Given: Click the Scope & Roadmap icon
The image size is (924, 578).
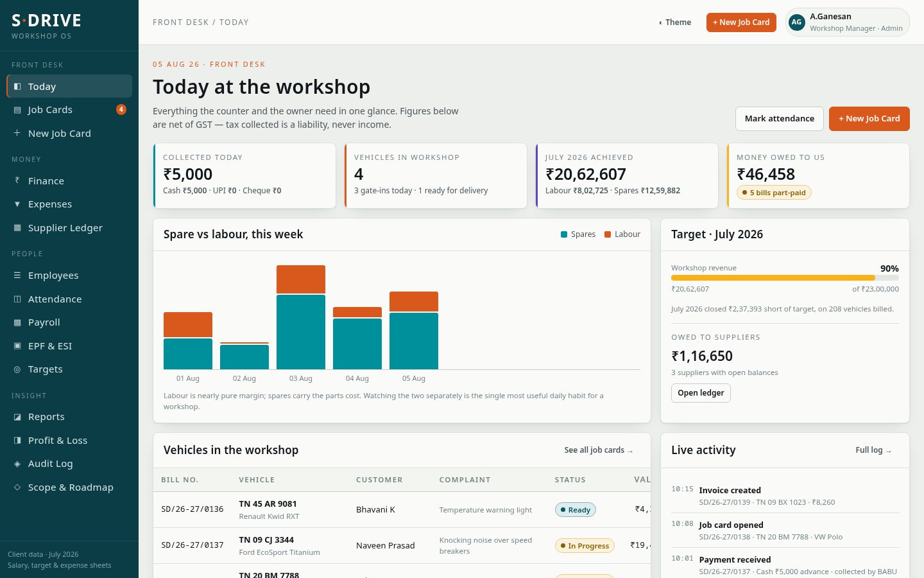Looking at the screenshot, I should pyautogui.click(x=17, y=487).
